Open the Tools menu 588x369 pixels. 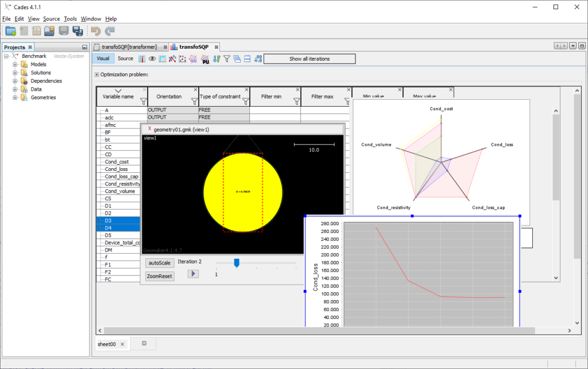pyautogui.click(x=70, y=19)
